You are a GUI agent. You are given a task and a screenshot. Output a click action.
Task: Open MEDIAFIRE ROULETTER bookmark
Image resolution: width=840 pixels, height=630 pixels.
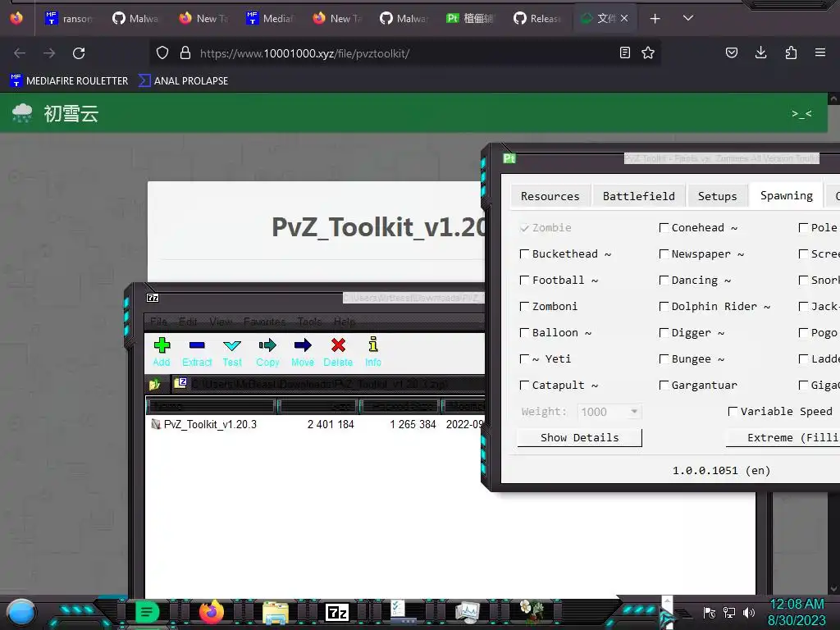pos(69,81)
